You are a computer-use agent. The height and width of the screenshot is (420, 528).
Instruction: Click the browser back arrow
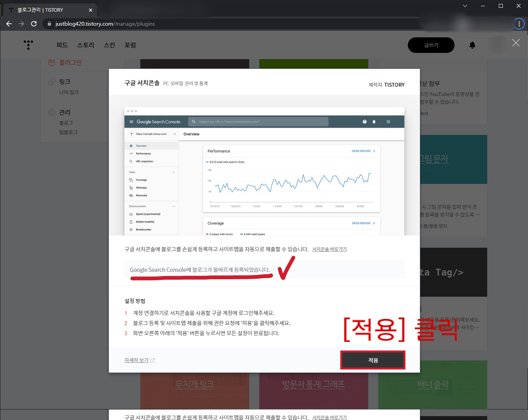coord(9,24)
